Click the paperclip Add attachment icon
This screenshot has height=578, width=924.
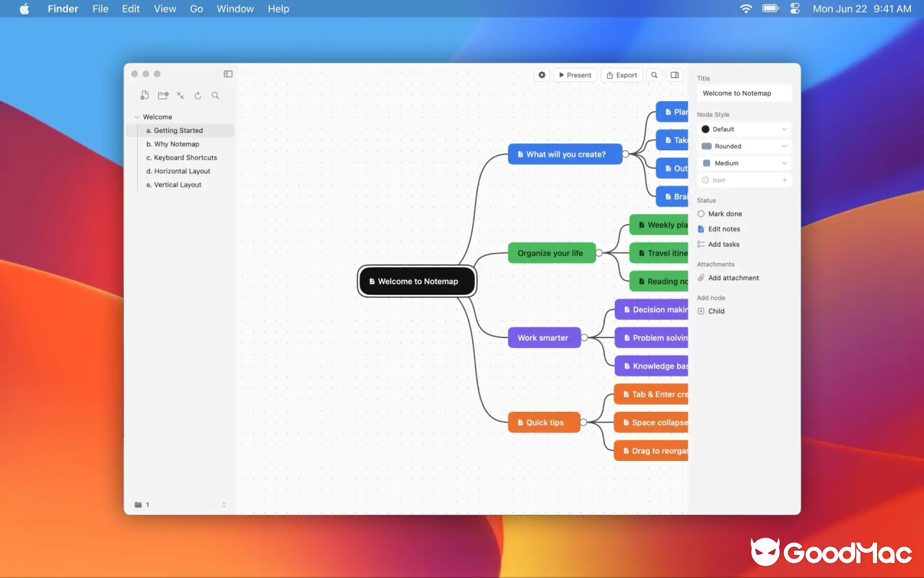[701, 277]
